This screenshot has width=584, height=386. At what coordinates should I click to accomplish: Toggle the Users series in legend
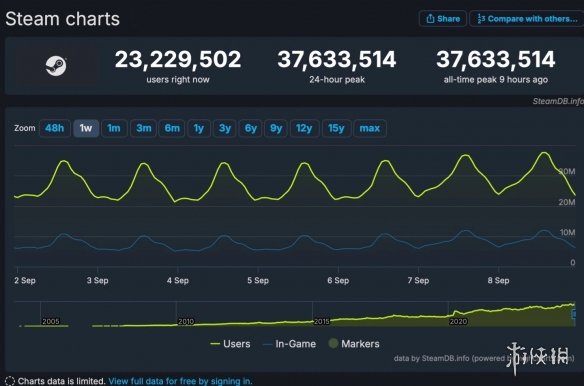pyautogui.click(x=230, y=344)
